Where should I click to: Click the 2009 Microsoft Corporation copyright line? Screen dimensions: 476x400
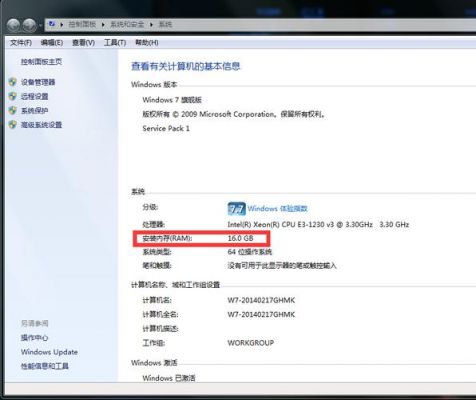(234, 114)
